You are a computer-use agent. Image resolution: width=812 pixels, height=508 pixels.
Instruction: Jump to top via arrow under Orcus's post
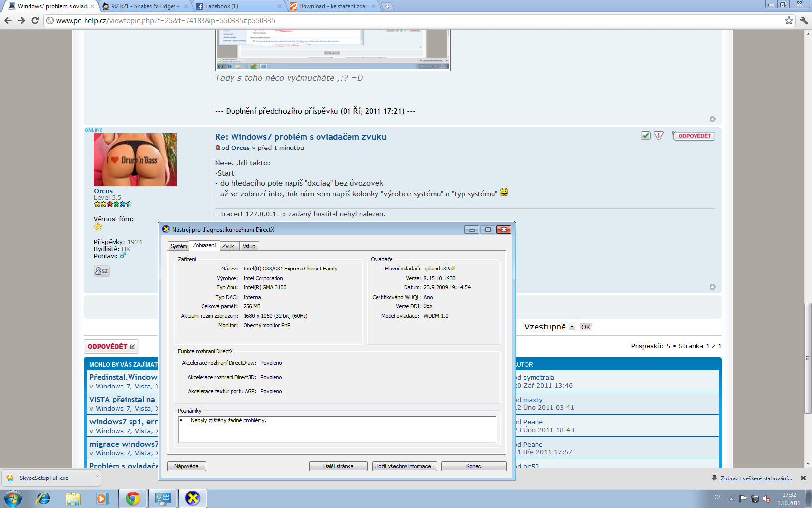[712, 287]
